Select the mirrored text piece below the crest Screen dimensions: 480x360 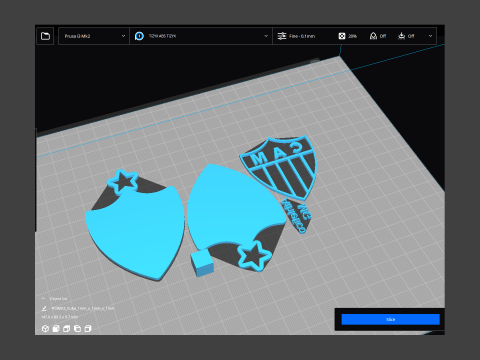point(296,216)
